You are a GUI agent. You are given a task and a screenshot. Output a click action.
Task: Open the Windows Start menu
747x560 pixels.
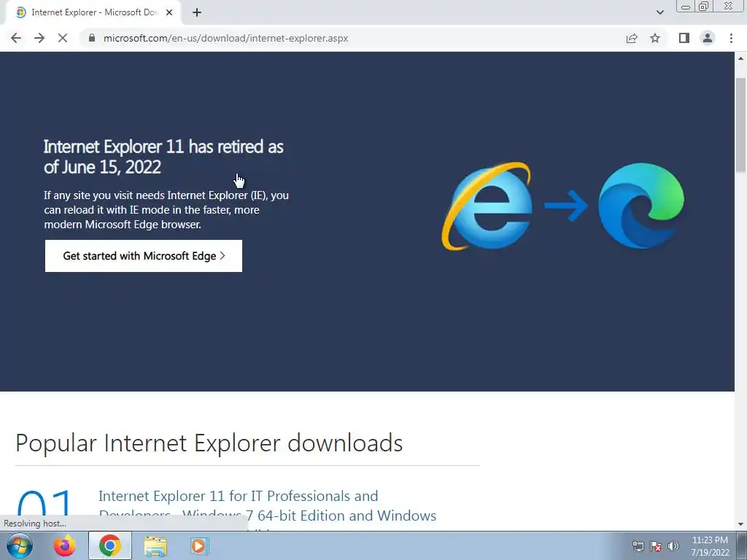point(20,545)
